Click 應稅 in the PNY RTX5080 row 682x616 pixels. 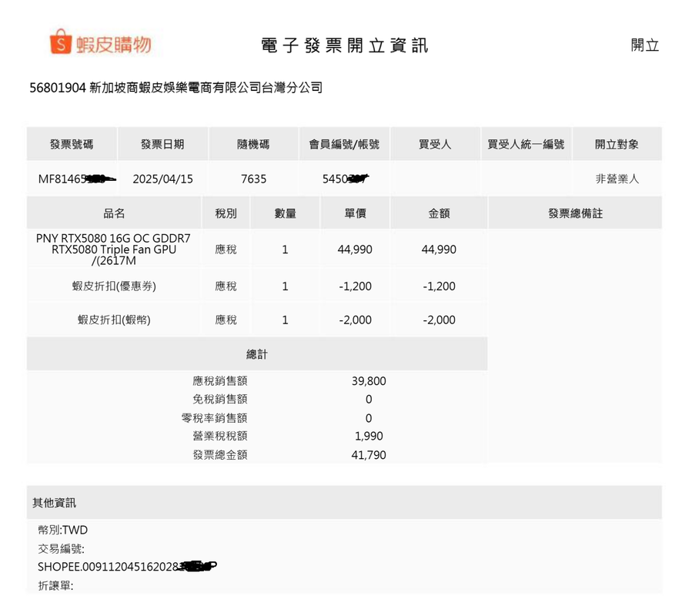pos(226,249)
